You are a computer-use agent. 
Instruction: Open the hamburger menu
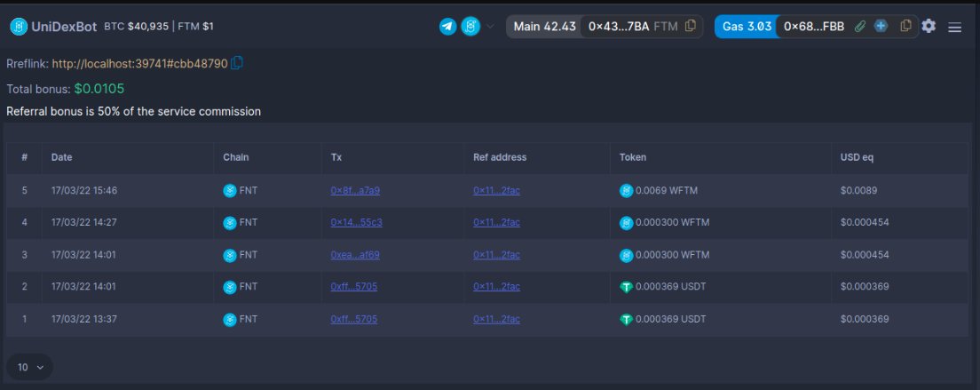click(x=954, y=28)
